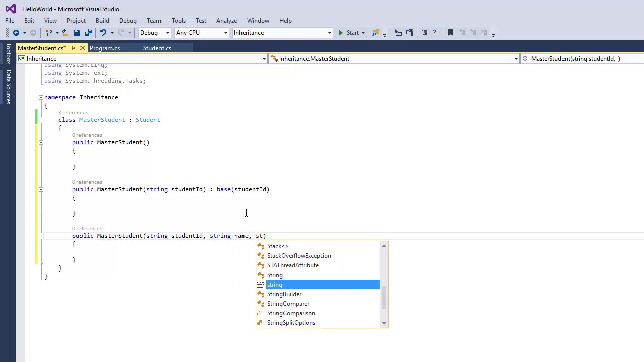Collapse the constructor with string name parameter
This screenshot has width=644, height=362.
(41, 236)
